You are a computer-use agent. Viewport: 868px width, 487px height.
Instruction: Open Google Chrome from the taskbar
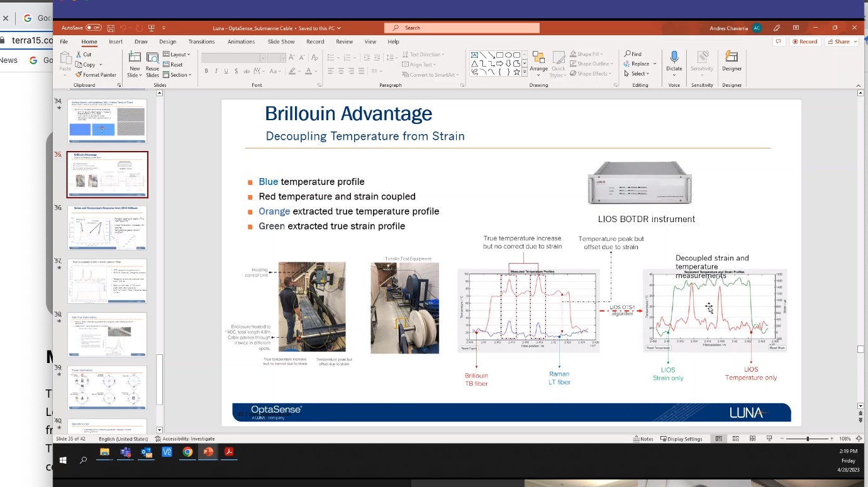coord(187,452)
